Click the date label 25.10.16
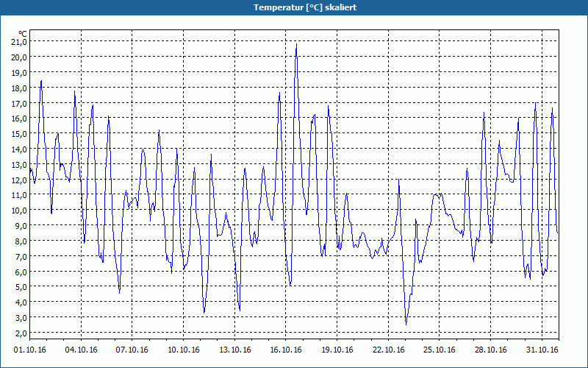This screenshot has height=368, width=588. click(x=440, y=350)
